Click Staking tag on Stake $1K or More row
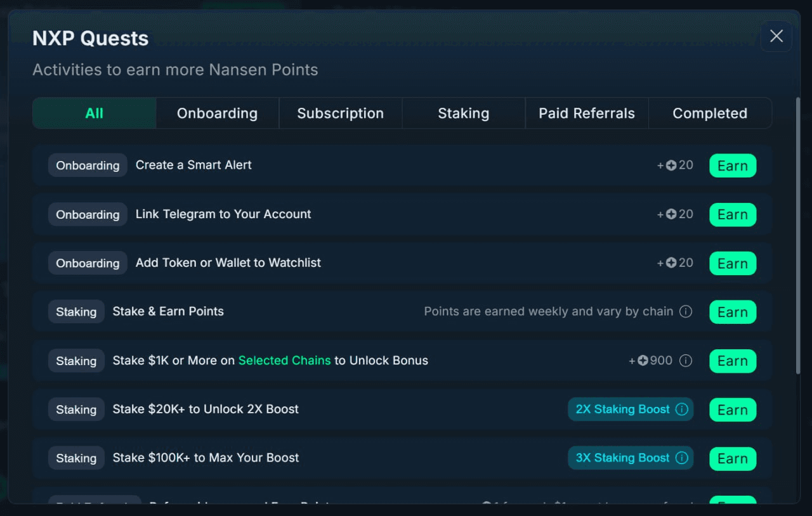This screenshot has height=516, width=812. coord(76,361)
